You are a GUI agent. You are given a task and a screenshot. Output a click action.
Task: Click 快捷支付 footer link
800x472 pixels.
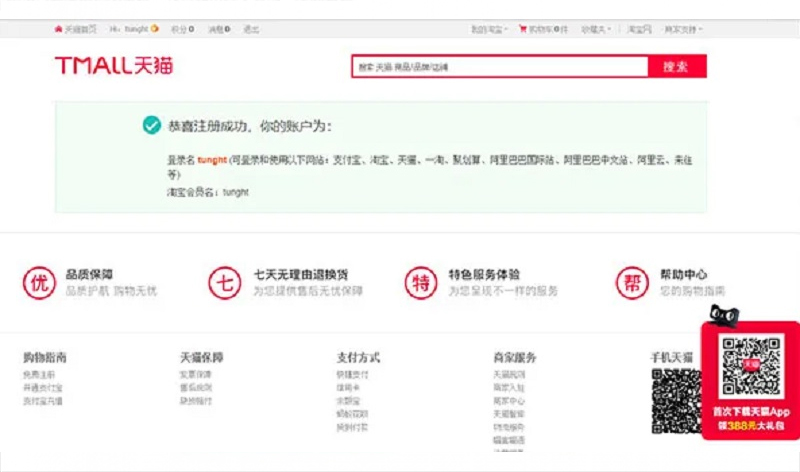(352, 375)
